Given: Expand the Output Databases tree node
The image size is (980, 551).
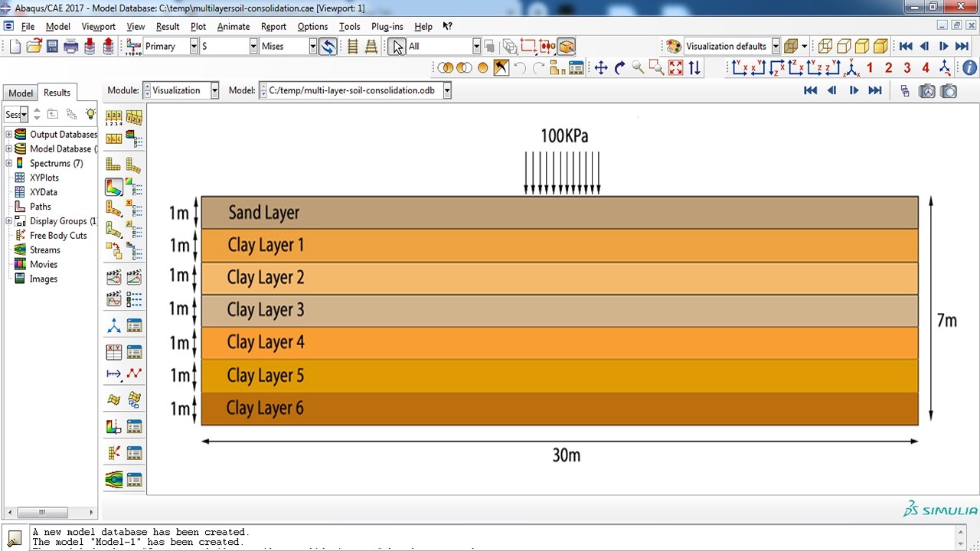Looking at the screenshot, I should [8, 134].
